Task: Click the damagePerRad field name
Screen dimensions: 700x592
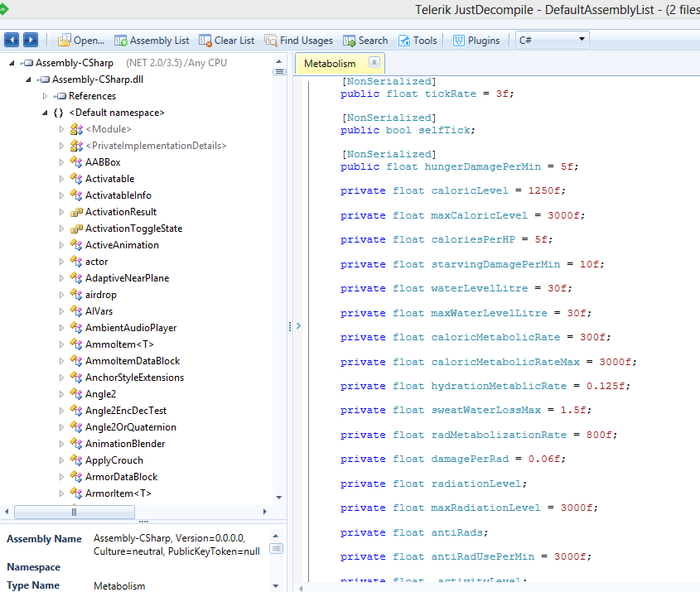Action: [x=470, y=459]
